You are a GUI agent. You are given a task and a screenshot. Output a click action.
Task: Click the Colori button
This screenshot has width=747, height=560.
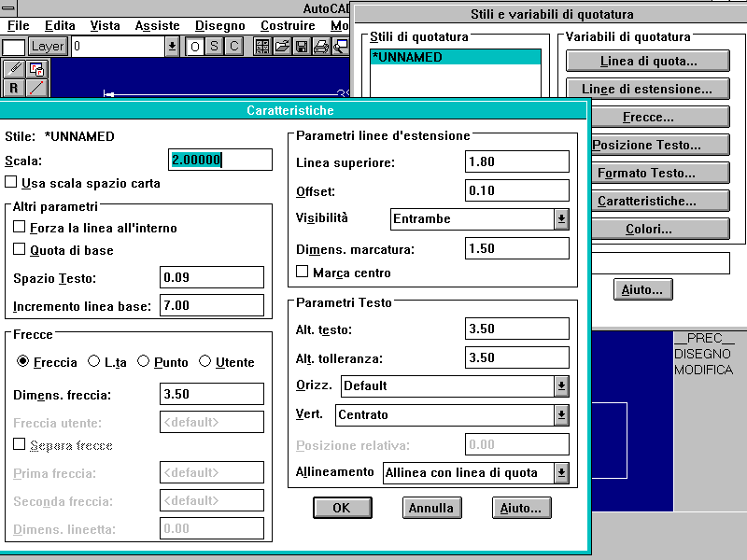pyautogui.click(x=660, y=230)
